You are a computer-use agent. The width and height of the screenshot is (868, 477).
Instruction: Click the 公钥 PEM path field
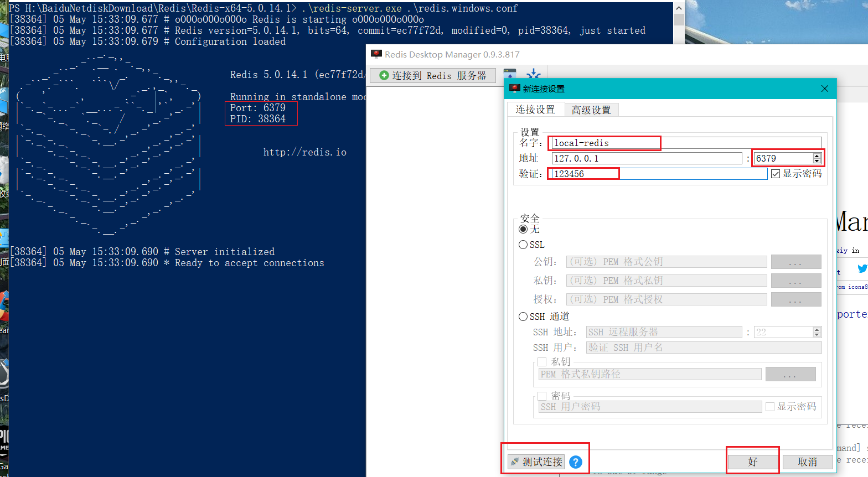click(x=666, y=262)
